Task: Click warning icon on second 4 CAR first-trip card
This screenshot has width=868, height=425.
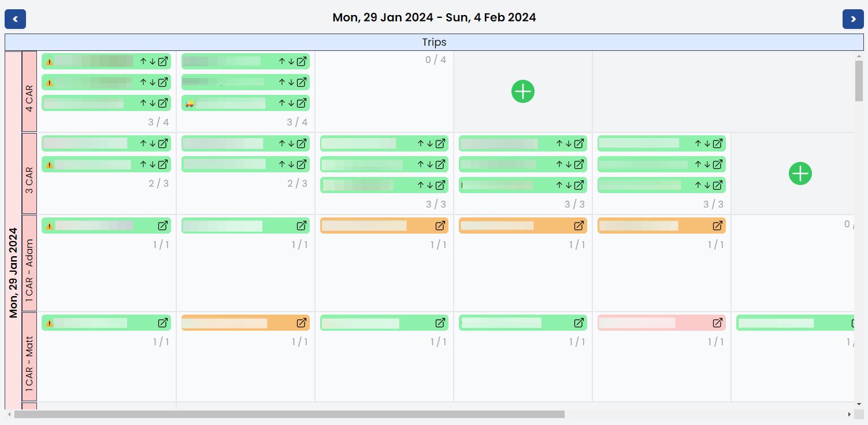Action: [49, 83]
